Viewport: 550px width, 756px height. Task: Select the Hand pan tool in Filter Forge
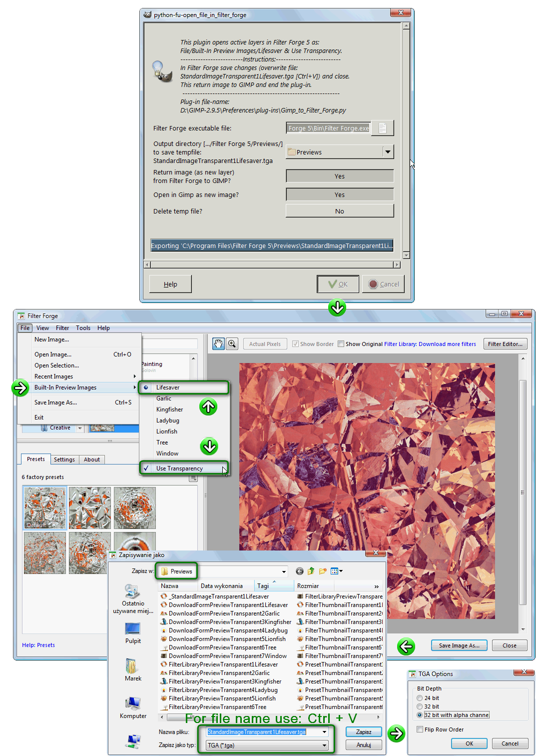(218, 343)
